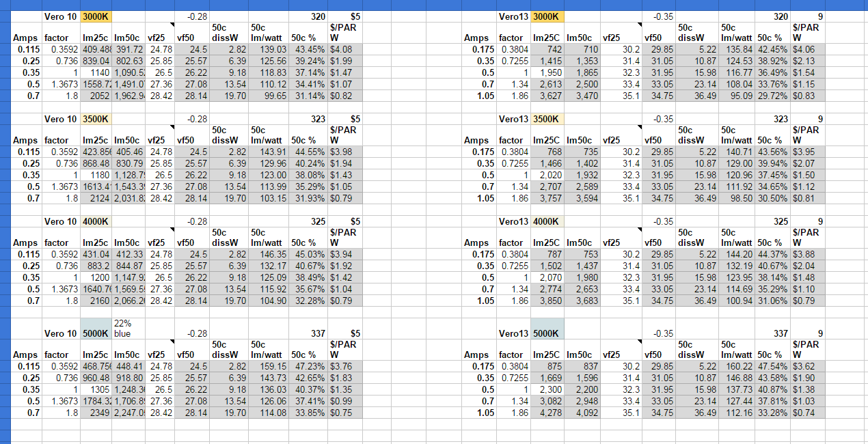The width and height of the screenshot is (868, 444).
Task: Click the cell containing 391.72
Action: [x=128, y=49]
